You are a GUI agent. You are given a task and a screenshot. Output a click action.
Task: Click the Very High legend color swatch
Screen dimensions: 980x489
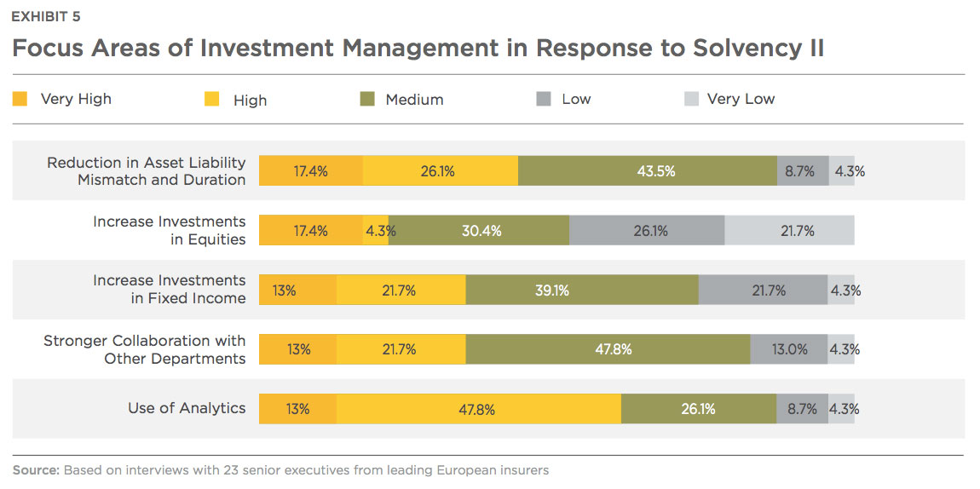20,99
